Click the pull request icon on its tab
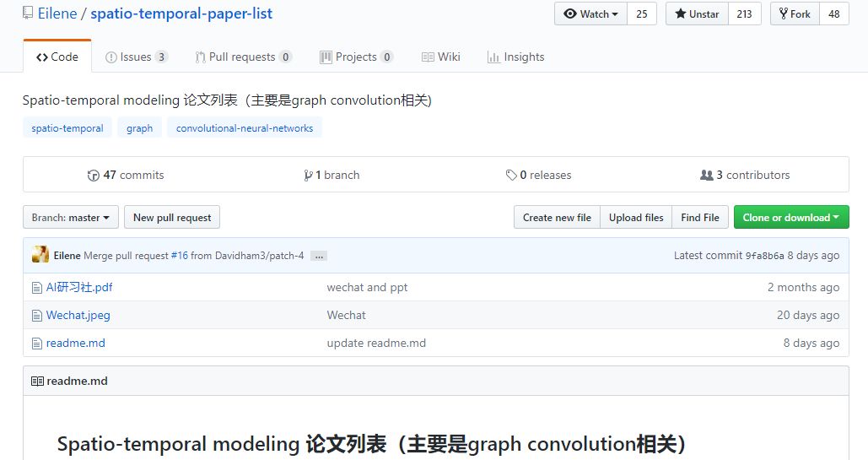 pyautogui.click(x=200, y=57)
